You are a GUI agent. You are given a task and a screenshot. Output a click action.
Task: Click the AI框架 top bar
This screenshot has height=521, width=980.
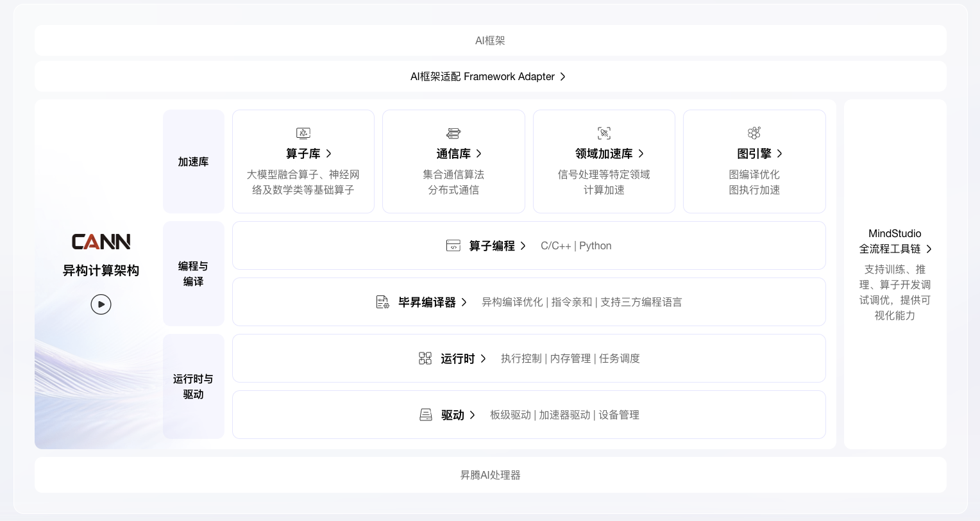(491, 40)
